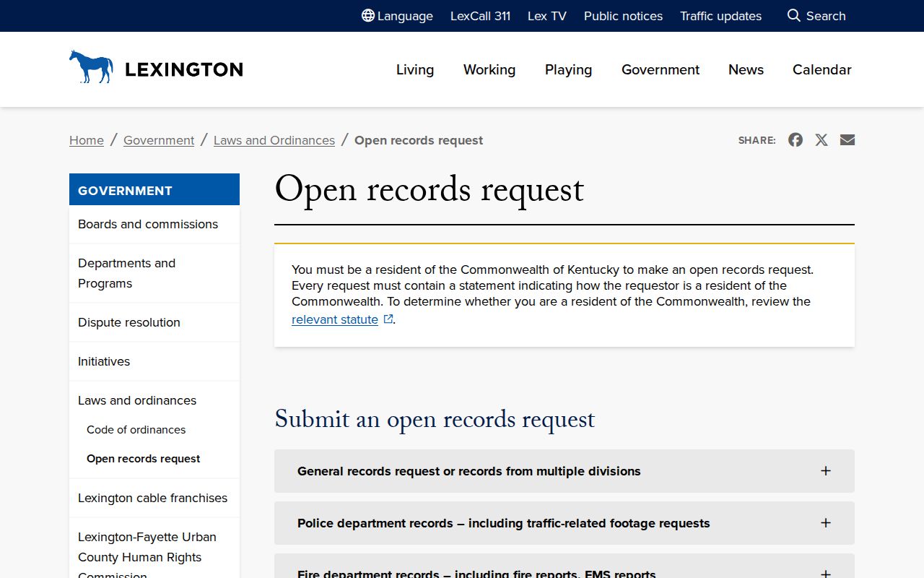Share page via email envelope icon
The height and width of the screenshot is (578, 924).
[847, 140]
